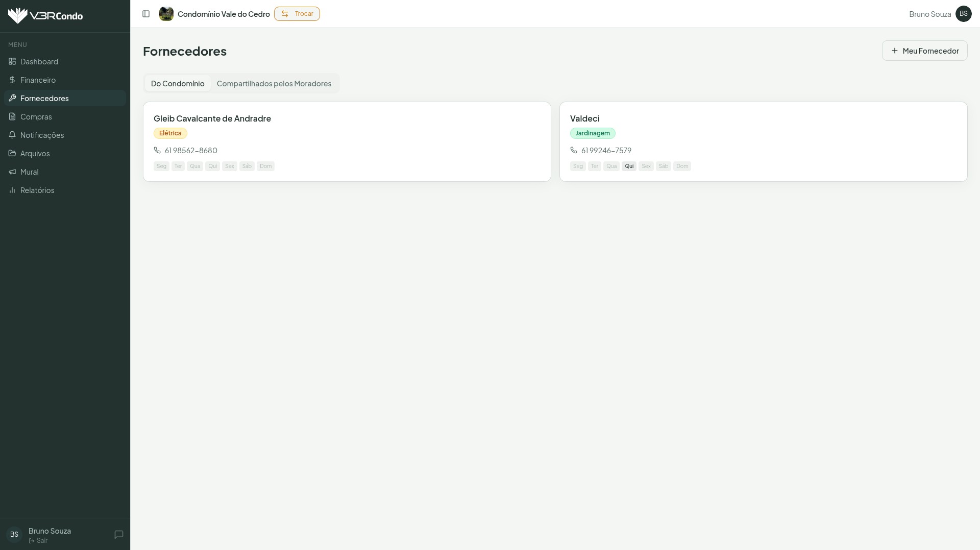Click the Dashboard grid icon
Screen dimensions: 980x550
point(12,61)
